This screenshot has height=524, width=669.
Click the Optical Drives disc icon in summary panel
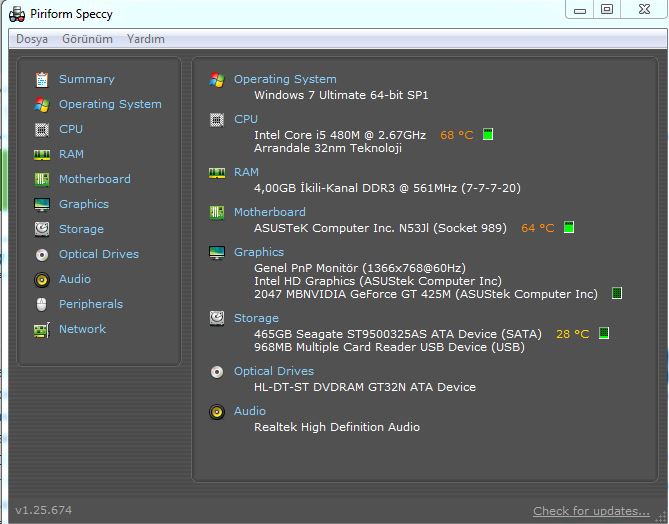pos(217,372)
